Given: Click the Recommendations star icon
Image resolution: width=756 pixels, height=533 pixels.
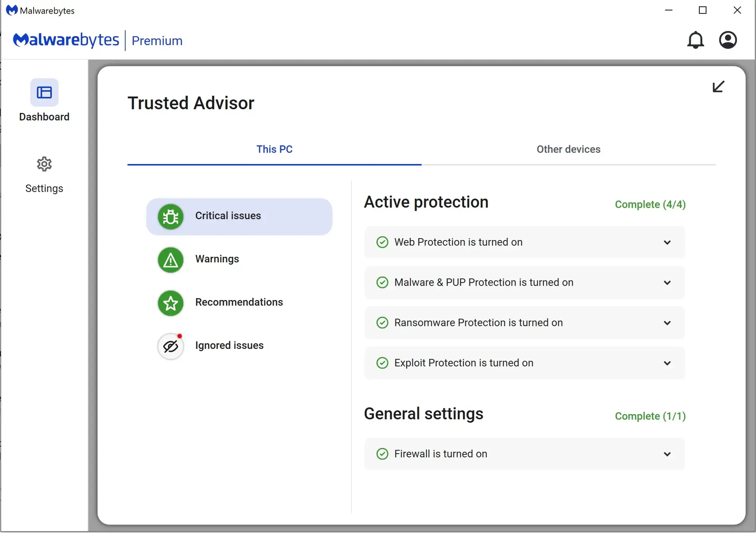Looking at the screenshot, I should point(171,302).
